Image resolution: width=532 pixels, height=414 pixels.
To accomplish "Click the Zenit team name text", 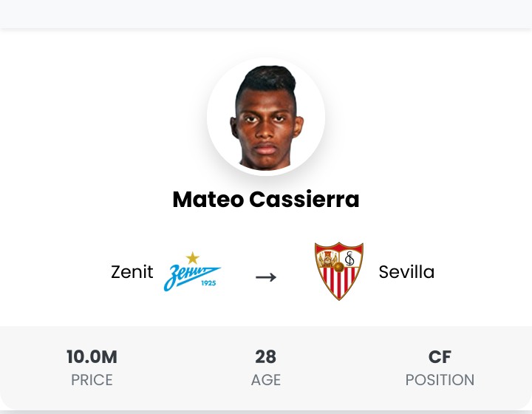I will [x=132, y=272].
